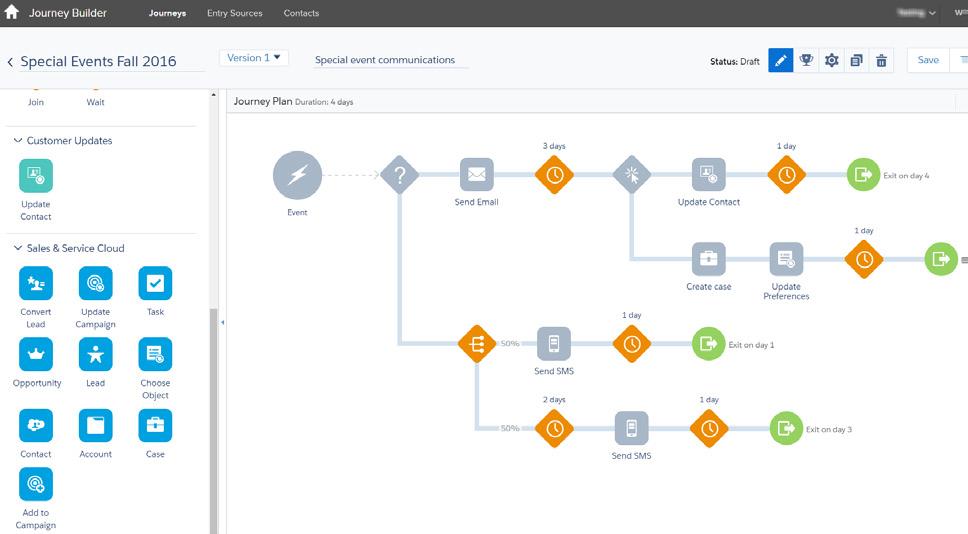Open the Version 1 dropdown

254,57
